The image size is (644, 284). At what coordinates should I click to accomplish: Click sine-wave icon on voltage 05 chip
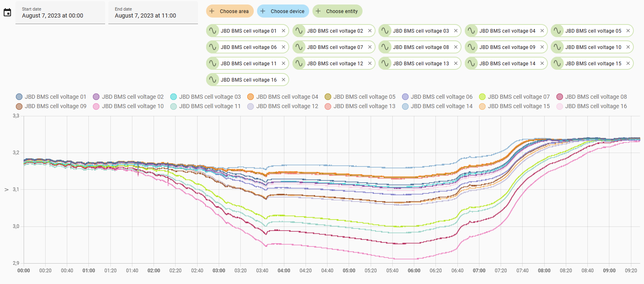[x=557, y=31]
